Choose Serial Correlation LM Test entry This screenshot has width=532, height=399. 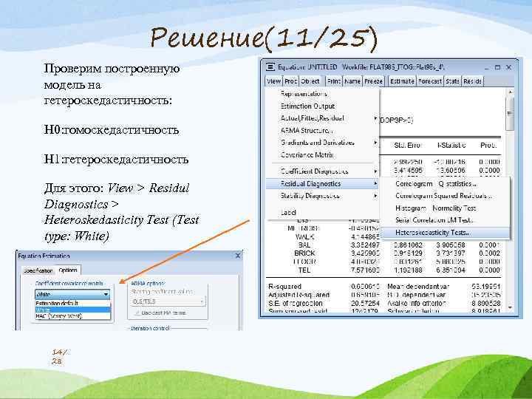click(x=445, y=220)
